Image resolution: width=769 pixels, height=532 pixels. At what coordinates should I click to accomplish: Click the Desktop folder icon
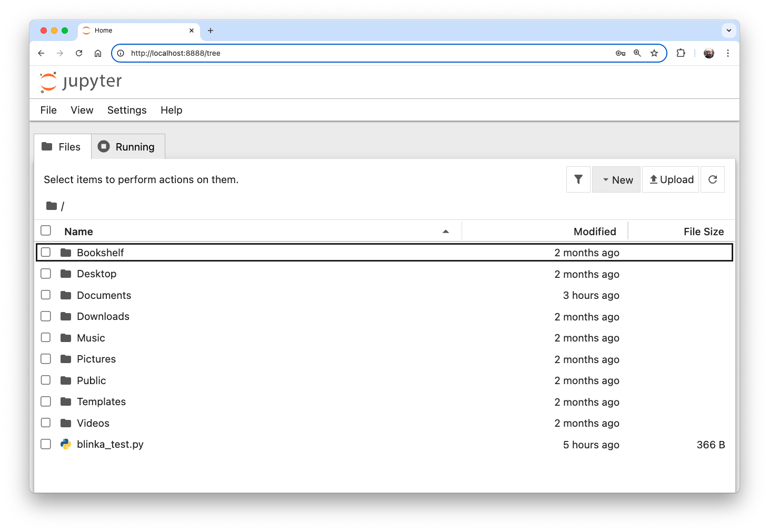[x=66, y=274]
